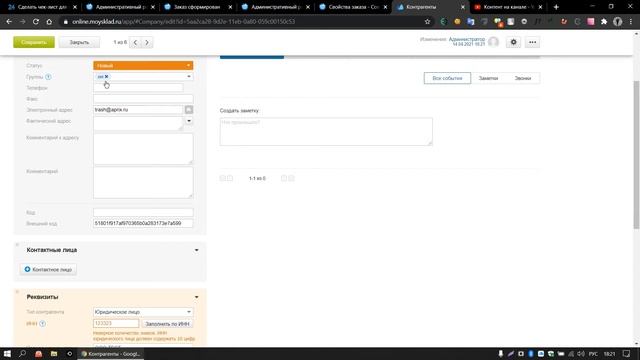The image size is (640, 360).
Task: Open the Группы dropdown arrow
Action: pos(189,76)
